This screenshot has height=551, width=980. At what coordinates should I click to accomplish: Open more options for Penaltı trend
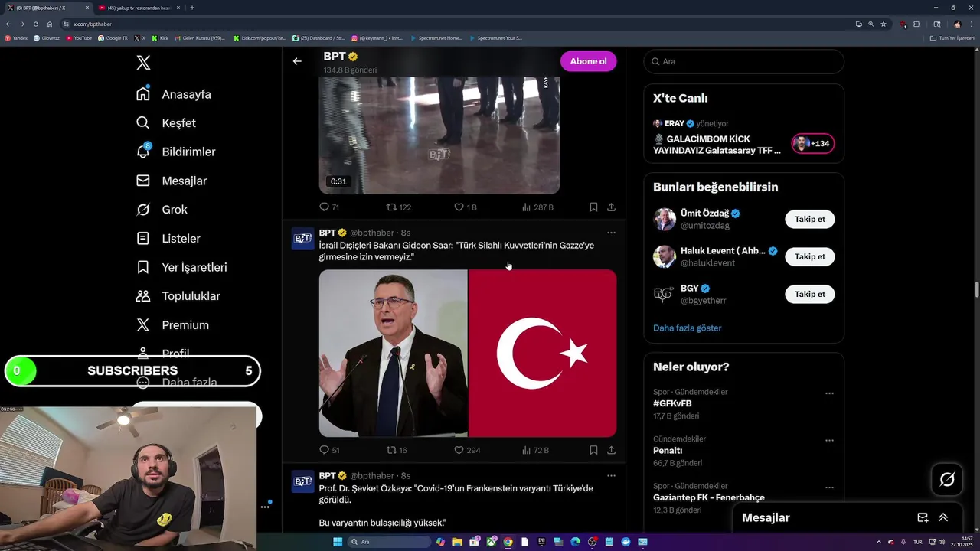(829, 441)
